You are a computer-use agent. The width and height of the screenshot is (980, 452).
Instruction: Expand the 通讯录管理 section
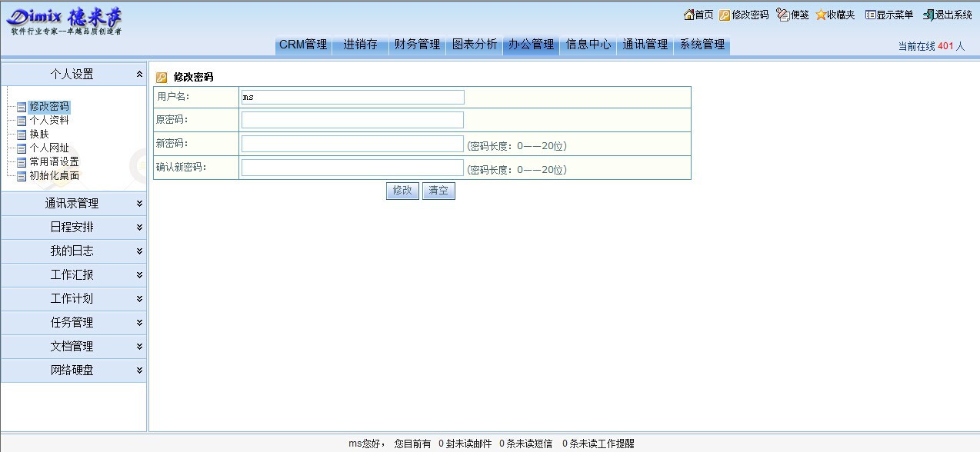click(139, 204)
